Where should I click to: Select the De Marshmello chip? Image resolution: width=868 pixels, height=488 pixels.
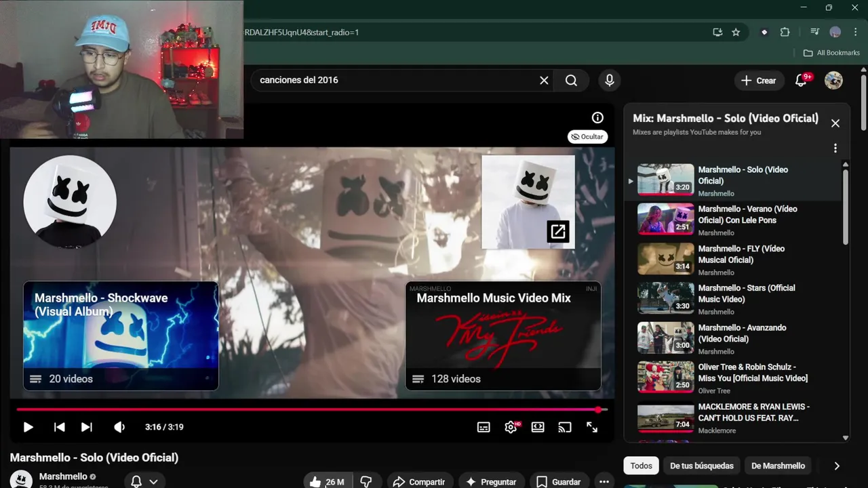(x=778, y=466)
